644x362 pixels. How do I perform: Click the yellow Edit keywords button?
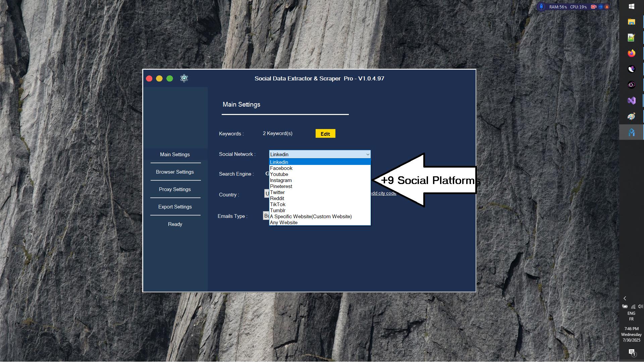pos(325,134)
